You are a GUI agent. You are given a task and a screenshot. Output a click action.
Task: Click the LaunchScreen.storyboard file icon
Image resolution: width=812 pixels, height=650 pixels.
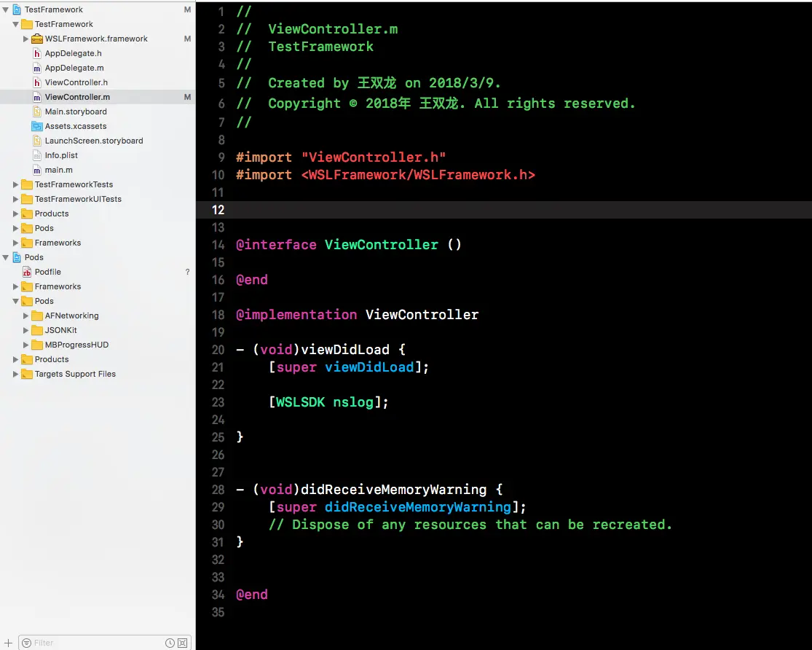(x=36, y=141)
